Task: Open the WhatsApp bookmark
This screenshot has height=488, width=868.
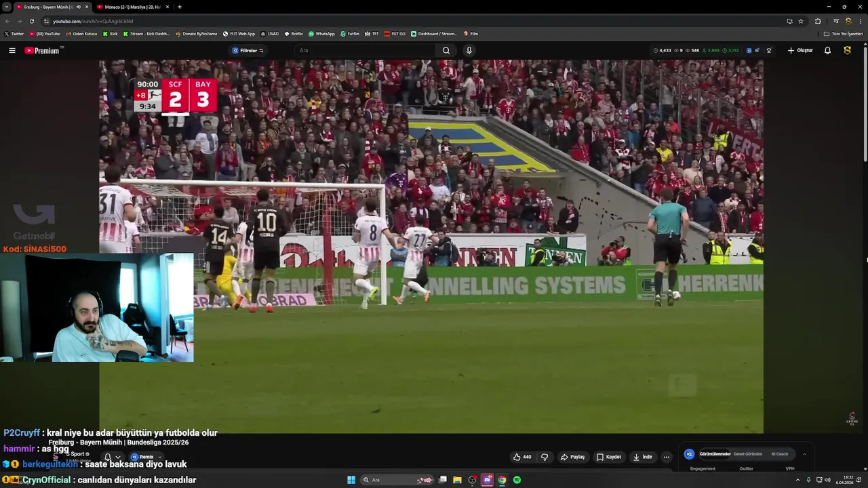Action: click(x=321, y=33)
